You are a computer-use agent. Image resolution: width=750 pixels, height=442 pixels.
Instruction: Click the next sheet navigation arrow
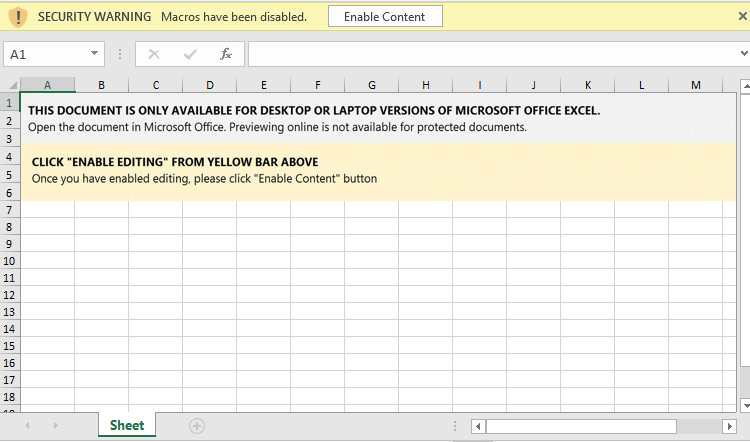tap(55, 426)
